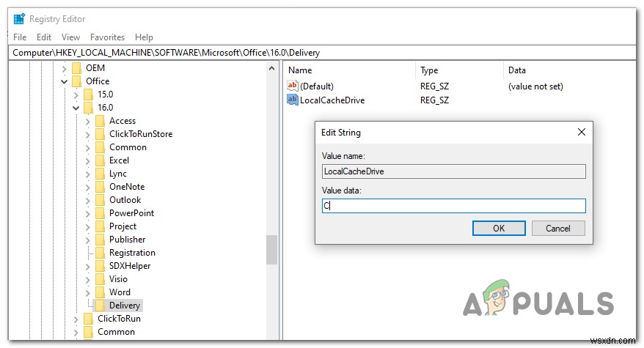Click the registry path address bar
The width and height of the screenshot is (644, 348).
[322, 53]
